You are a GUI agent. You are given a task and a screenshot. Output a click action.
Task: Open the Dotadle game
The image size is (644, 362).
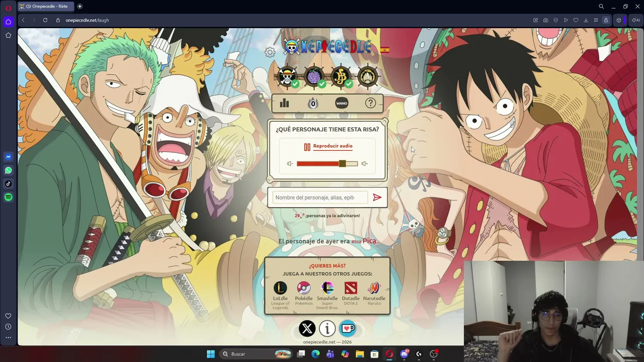351,294
